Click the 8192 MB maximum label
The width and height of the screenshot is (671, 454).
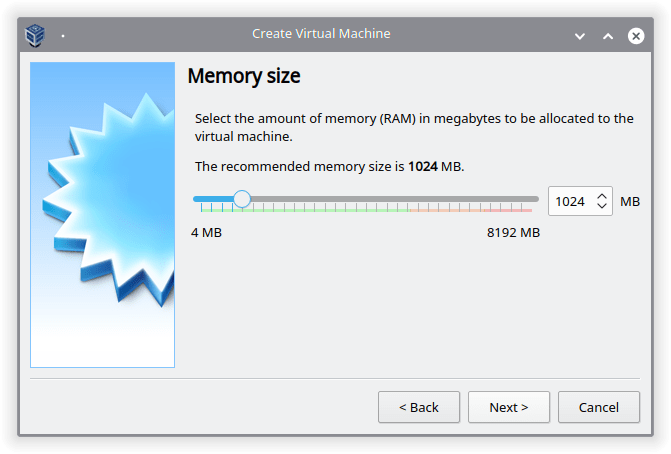(x=513, y=233)
